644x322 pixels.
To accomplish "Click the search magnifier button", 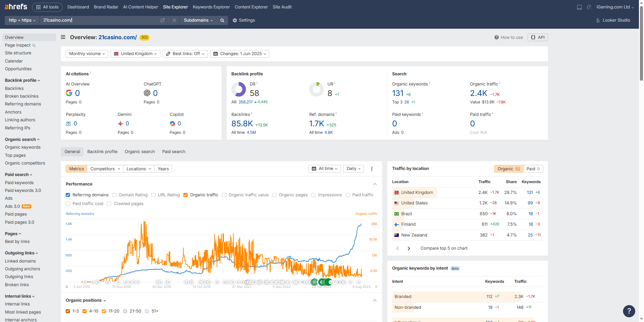I will 222,20.
